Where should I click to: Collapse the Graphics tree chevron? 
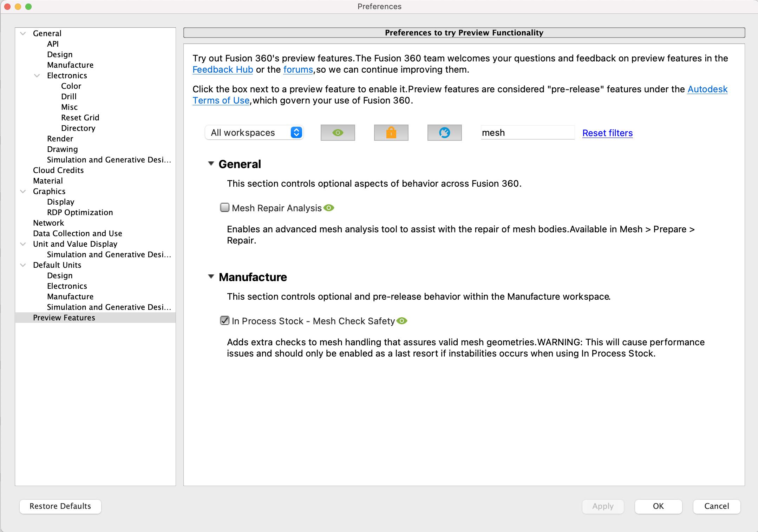tap(23, 191)
